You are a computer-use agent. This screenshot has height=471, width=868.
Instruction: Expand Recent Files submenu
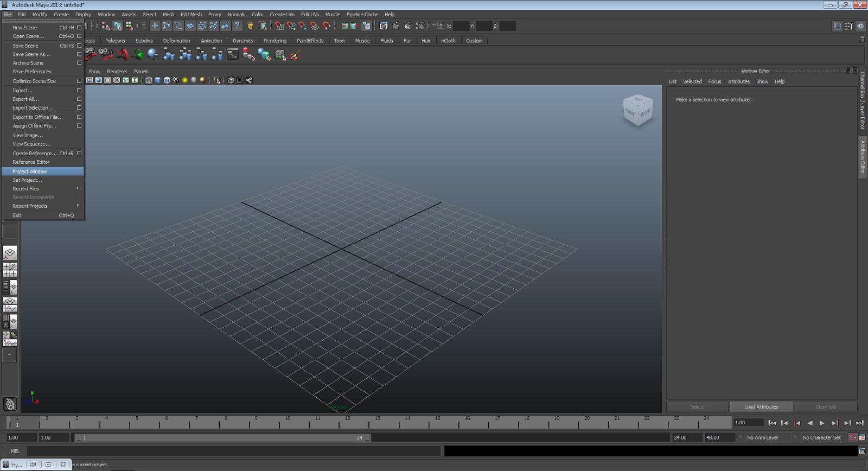point(43,189)
